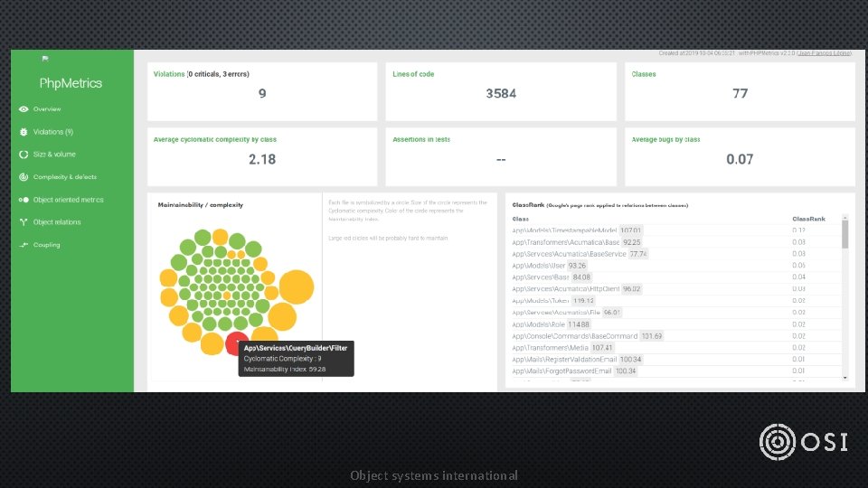868x488 pixels.
Task: Click Average bugs by class title
Action: pos(665,139)
